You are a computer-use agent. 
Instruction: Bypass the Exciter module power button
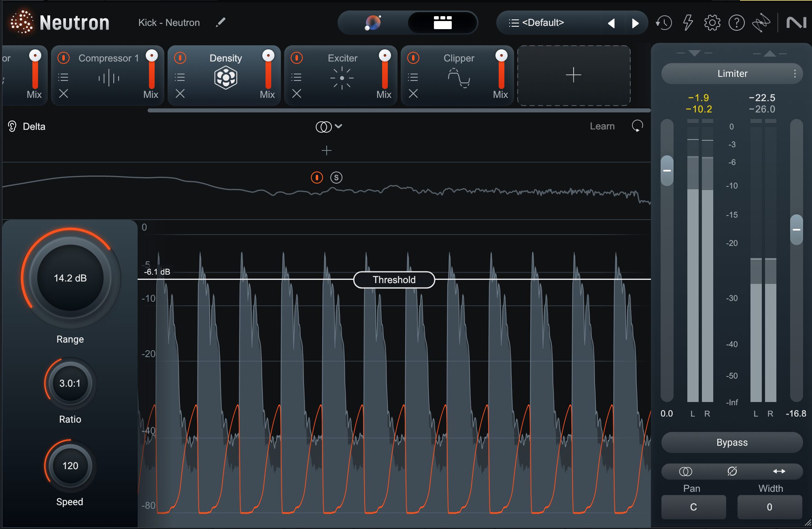coord(297,58)
